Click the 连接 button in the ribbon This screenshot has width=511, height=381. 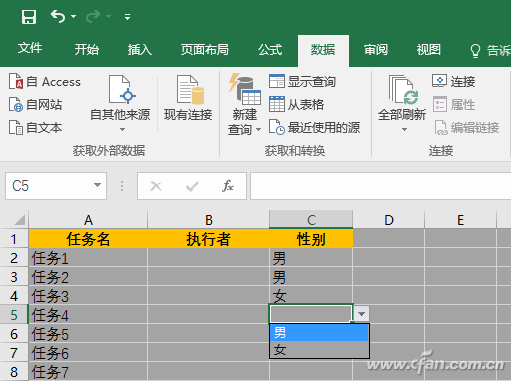pyautogui.click(x=453, y=81)
